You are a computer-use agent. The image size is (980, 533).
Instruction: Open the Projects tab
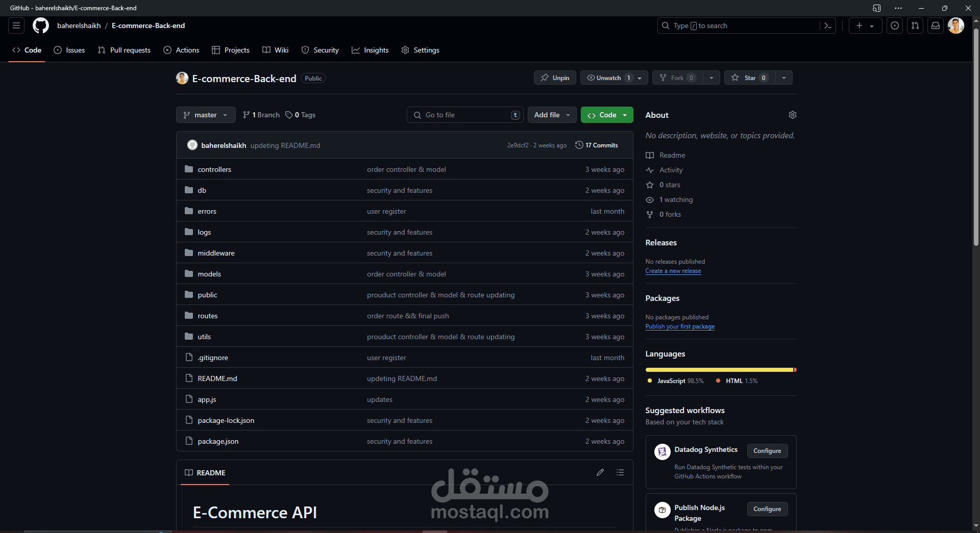click(231, 50)
